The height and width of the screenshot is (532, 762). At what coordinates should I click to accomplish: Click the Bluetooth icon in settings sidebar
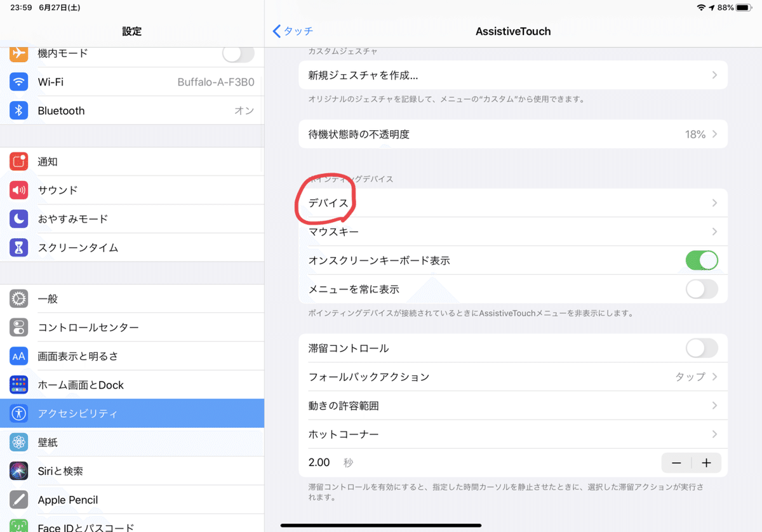tap(18, 110)
